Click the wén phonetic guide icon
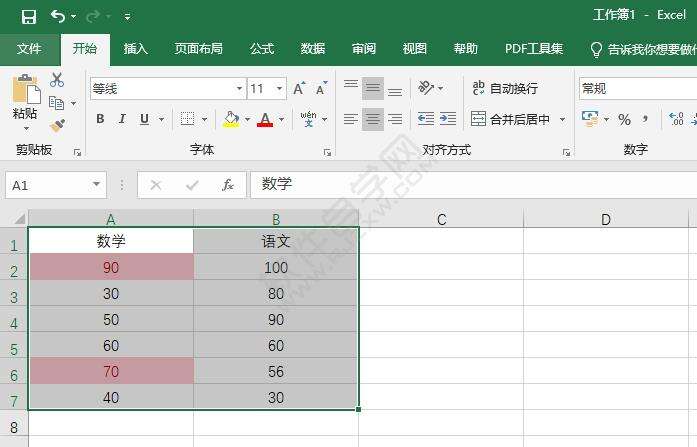 pyautogui.click(x=308, y=119)
